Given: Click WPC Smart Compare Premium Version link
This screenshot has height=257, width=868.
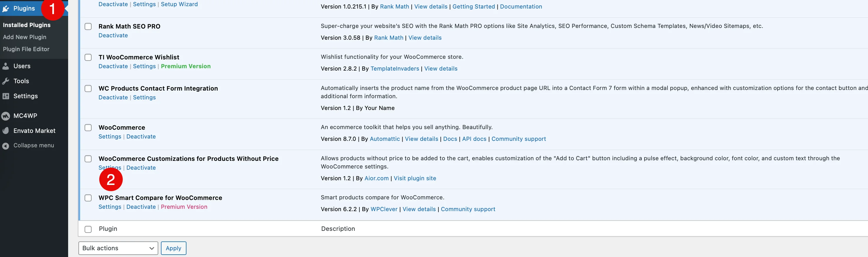Looking at the screenshot, I should (x=184, y=207).
